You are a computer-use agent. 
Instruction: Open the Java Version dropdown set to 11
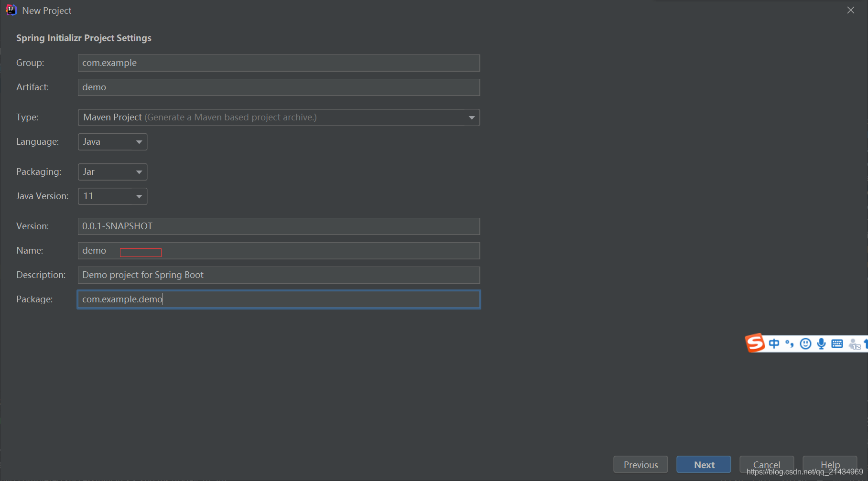pyautogui.click(x=112, y=196)
